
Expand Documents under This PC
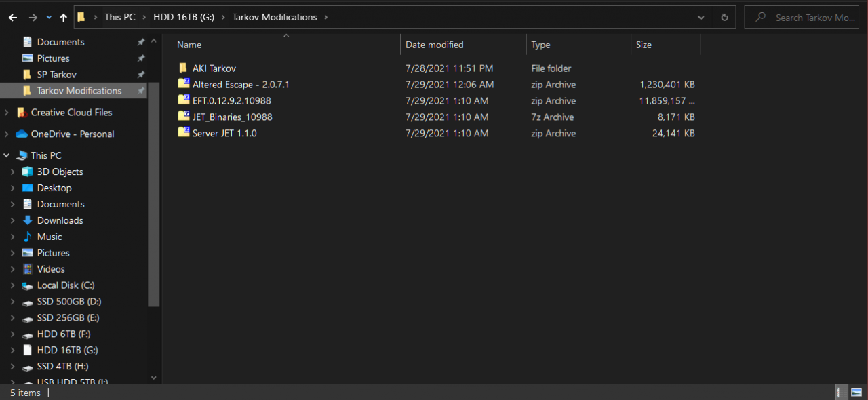(13, 205)
